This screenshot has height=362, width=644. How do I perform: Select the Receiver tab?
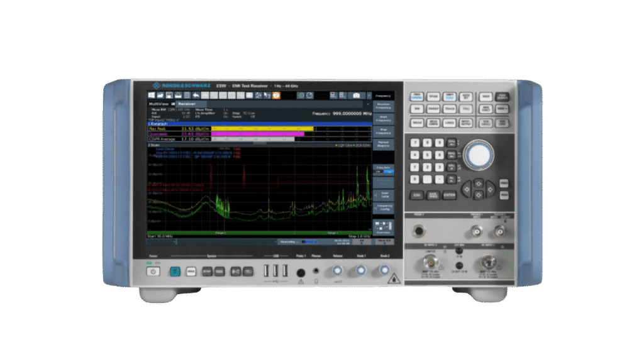click(x=187, y=104)
